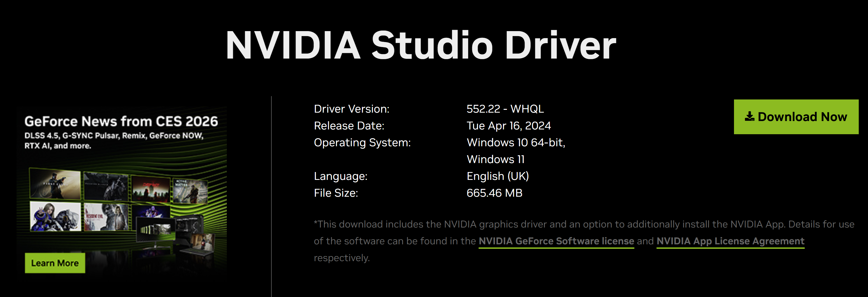
Task: Open the NVIDIA App License Agreement link
Action: tap(731, 241)
